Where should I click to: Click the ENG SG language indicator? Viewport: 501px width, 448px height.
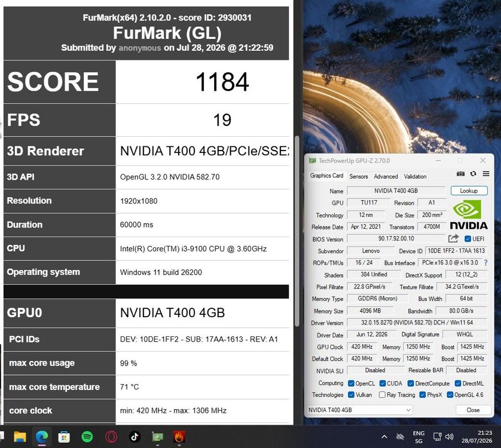coord(418,437)
